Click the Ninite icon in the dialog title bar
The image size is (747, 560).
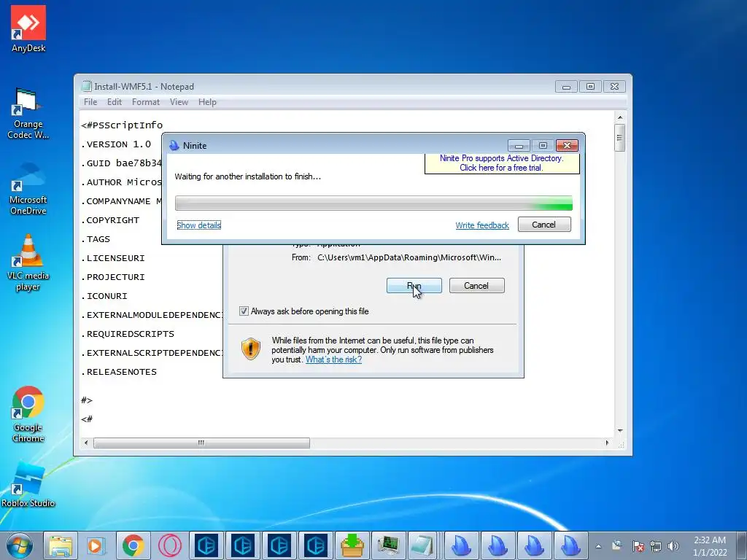pos(174,145)
